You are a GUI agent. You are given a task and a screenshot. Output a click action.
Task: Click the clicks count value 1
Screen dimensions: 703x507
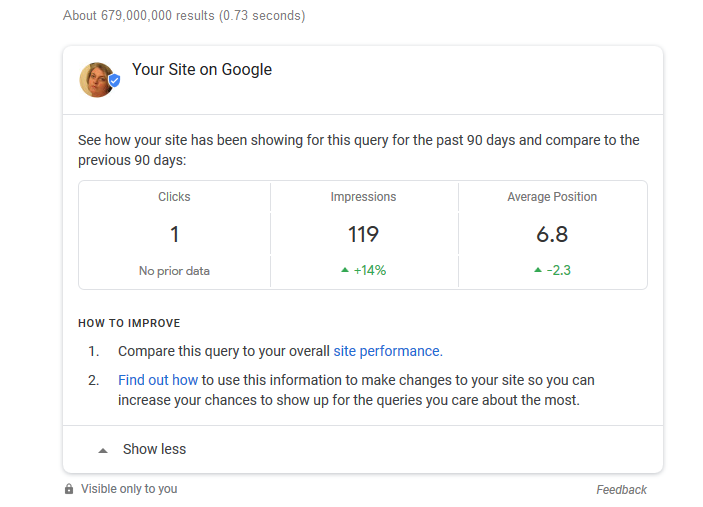[x=174, y=234]
